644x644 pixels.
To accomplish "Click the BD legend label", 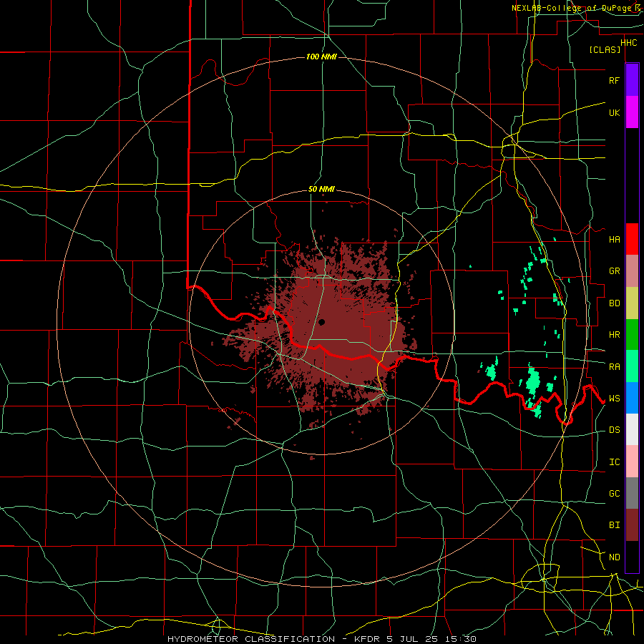I will [614, 303].
